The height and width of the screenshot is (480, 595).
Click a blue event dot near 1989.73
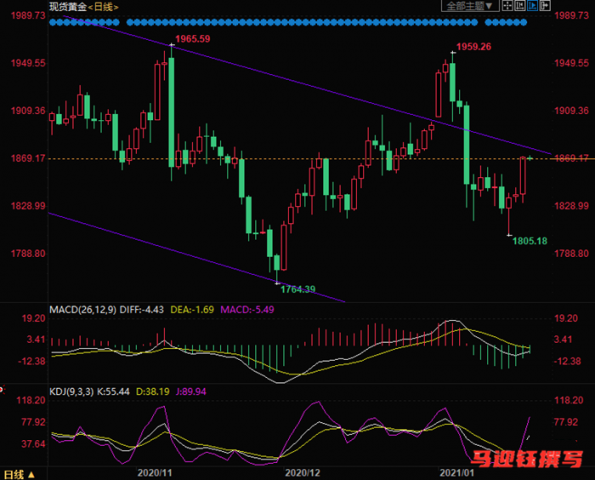[53, 22]
